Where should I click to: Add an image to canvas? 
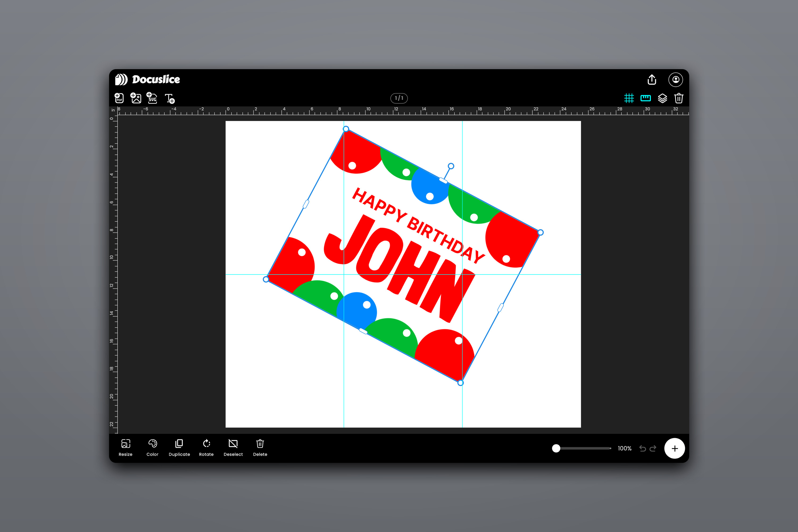click(136, 98)
